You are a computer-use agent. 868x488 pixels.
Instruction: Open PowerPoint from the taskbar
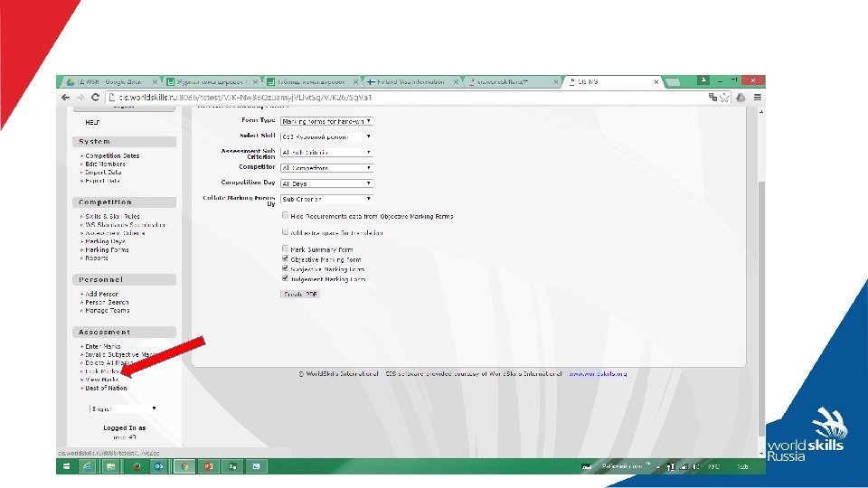[x=209, y=466]
